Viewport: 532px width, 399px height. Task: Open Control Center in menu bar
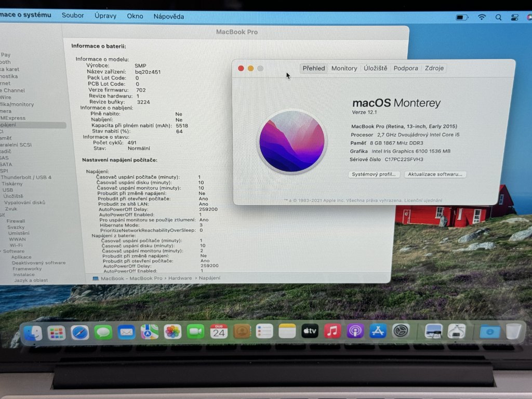pos(515,18)
